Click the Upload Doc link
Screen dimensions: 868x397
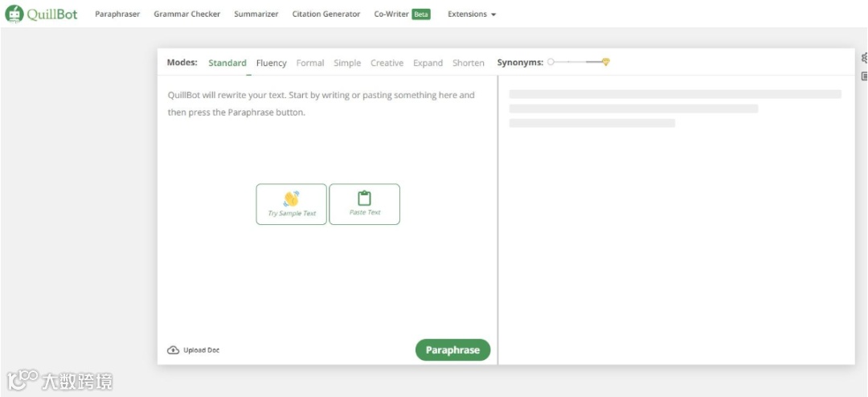click(x=193, y=350)
